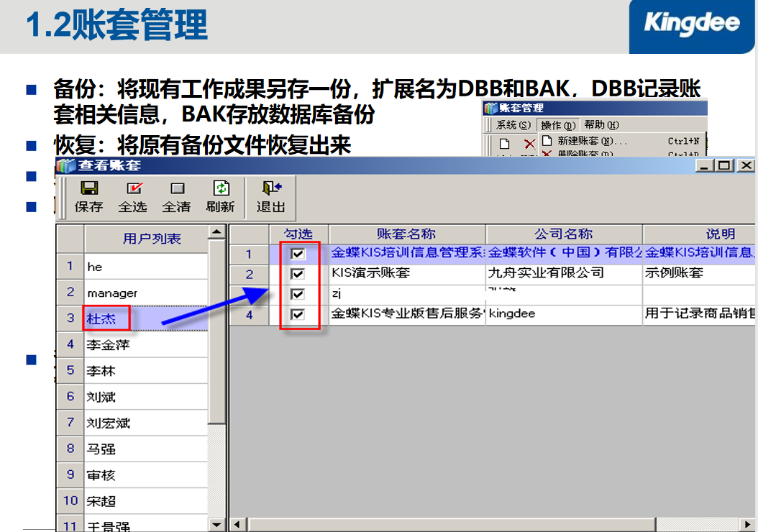Screen dimensions: 758x532
Task: Close the 查看账套 window
Action: [746, 166]
